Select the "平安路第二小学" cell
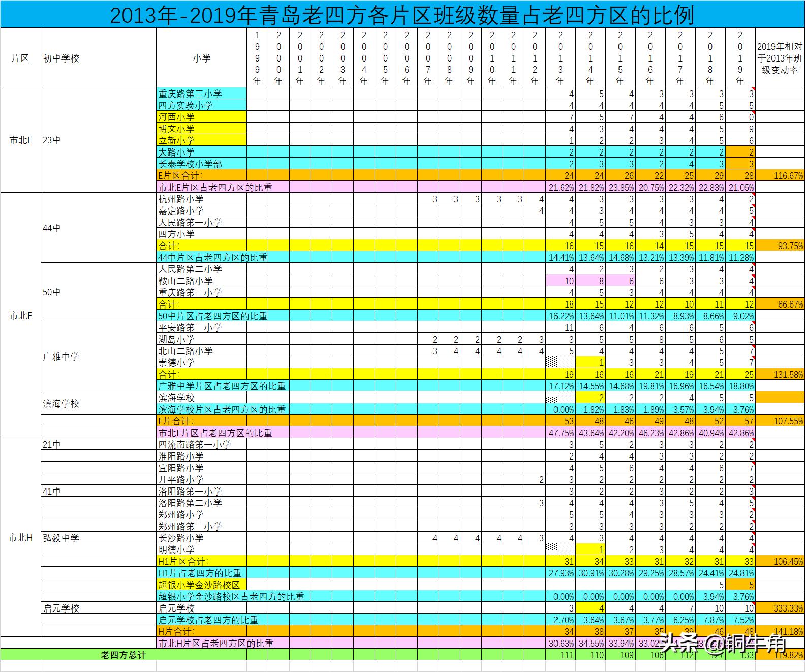The width and height of the screenshot is (805, 672). 202,327
